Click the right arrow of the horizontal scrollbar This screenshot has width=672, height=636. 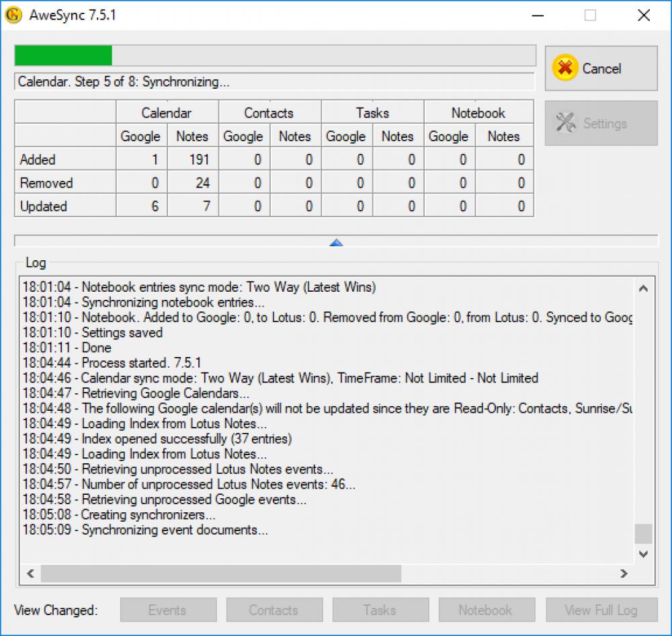click(624, 573)
